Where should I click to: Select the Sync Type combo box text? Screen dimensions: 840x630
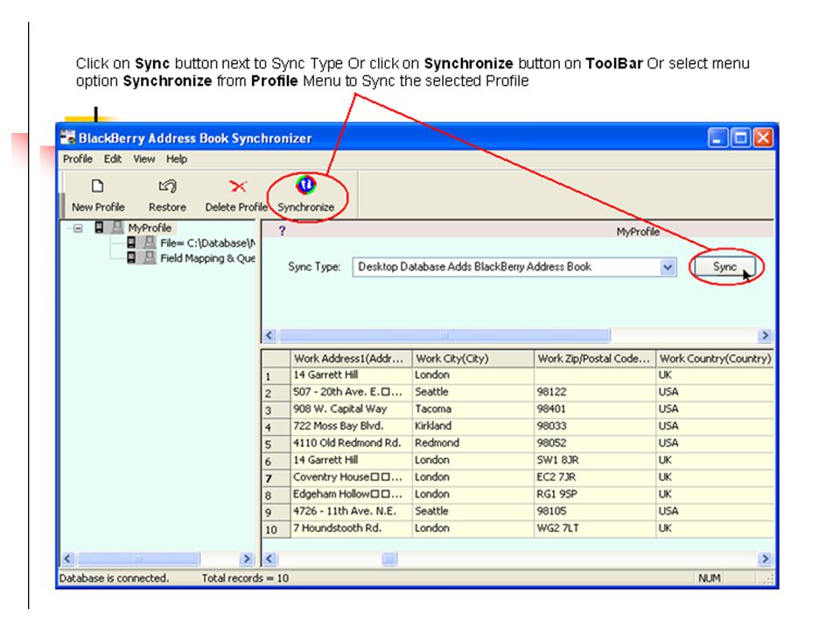(x=474, y=267)
